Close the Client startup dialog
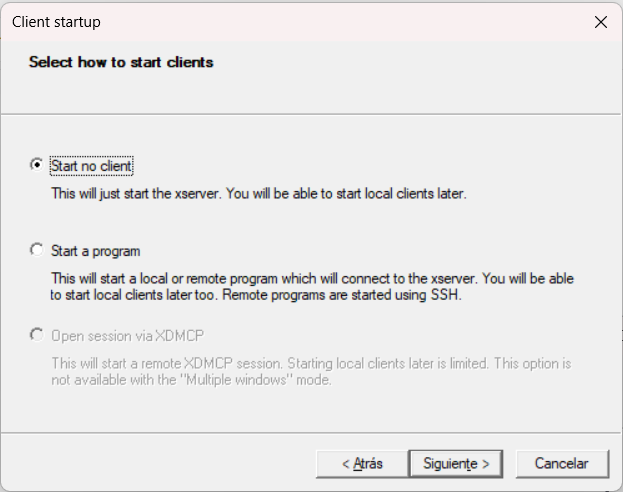The height and width of the screenshot is (492, 623). 600,21
